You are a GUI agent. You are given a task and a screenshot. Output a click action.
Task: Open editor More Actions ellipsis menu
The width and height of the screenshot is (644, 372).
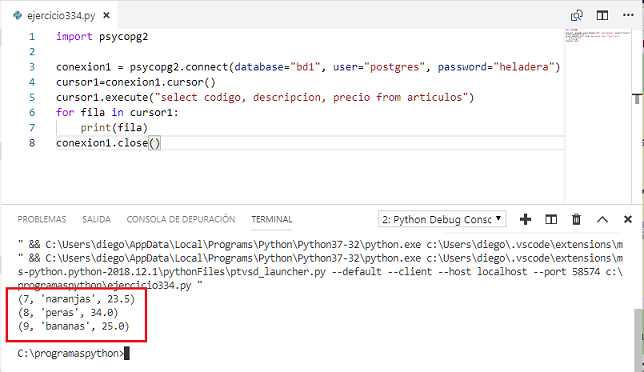[x=628, y=15]
